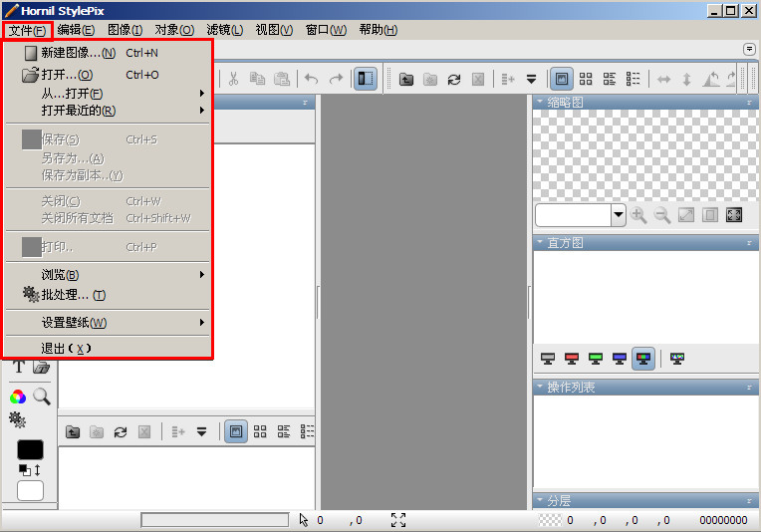Click the Redo arrow icon
This screenshot has height=532, width=761.
click(336, 79)
